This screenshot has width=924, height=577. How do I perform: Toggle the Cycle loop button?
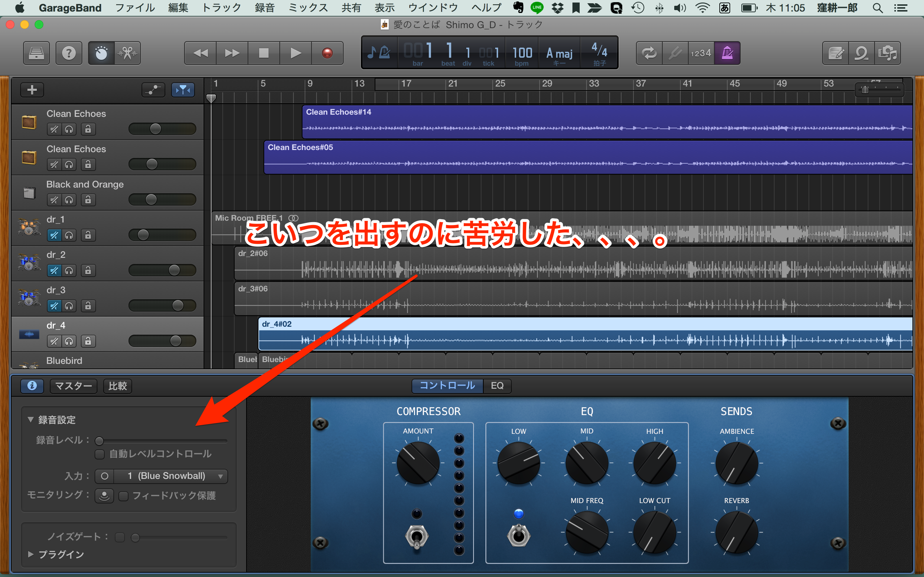(x=649, y=53)
